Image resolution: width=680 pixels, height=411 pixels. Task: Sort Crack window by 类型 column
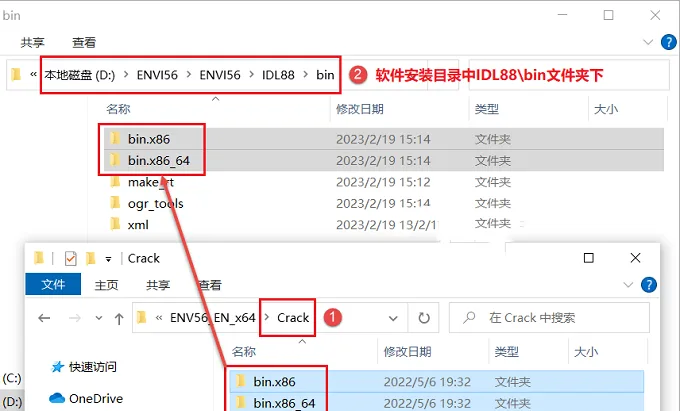507,352
